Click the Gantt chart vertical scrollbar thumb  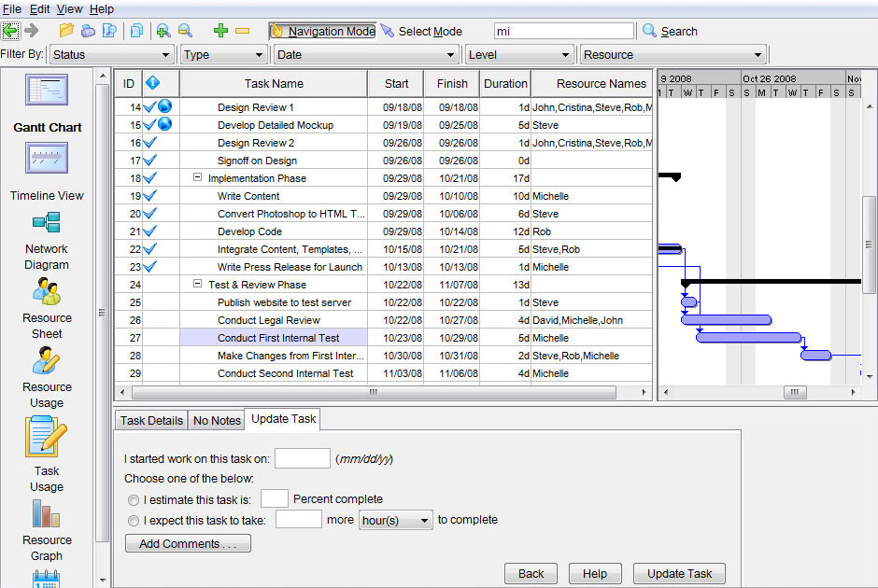869,245
